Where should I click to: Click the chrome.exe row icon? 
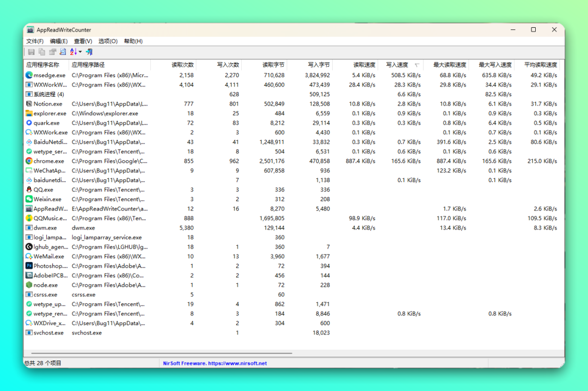point(29,161)
